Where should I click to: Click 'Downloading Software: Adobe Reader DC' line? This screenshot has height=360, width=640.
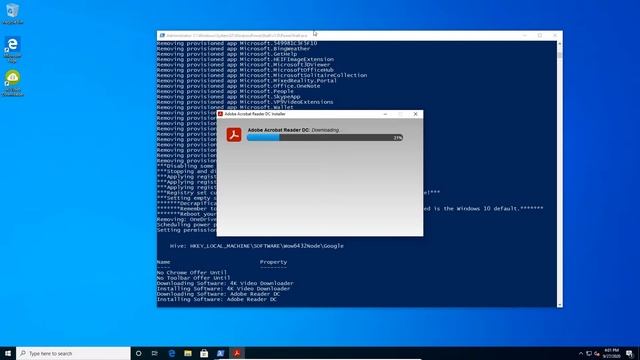[218, 294]
